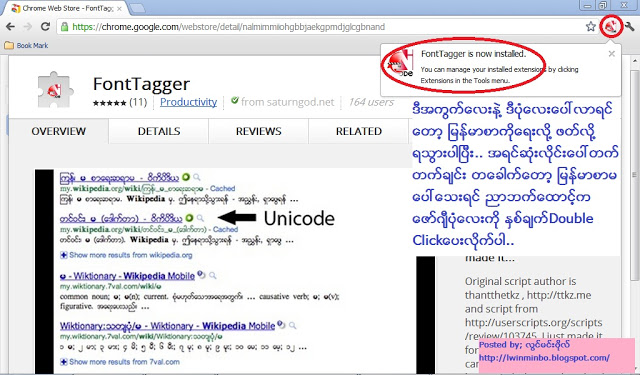The height and width of the screenshot is (375, 640).
Task: Click the browser forward arrow
Action: (28, 27)
